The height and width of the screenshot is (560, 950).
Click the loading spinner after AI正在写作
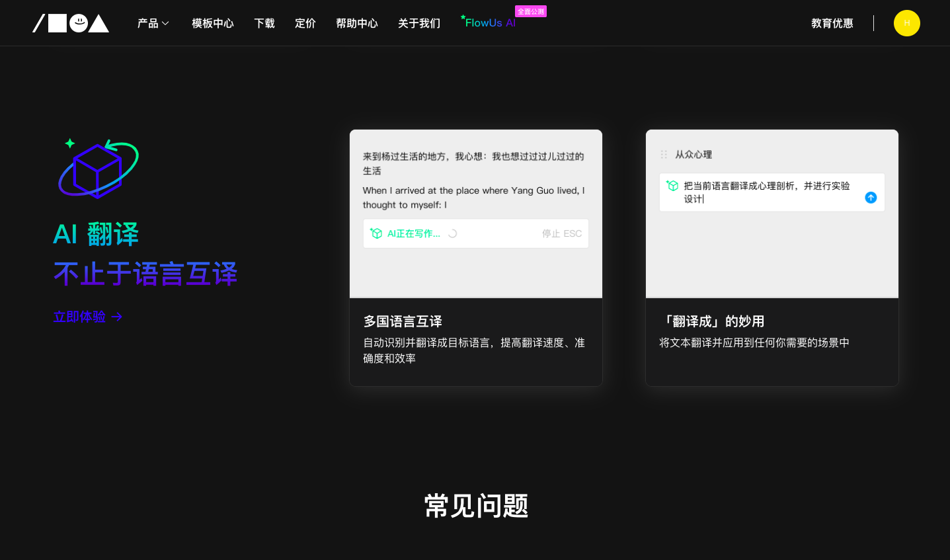click(x=453, y=233)
